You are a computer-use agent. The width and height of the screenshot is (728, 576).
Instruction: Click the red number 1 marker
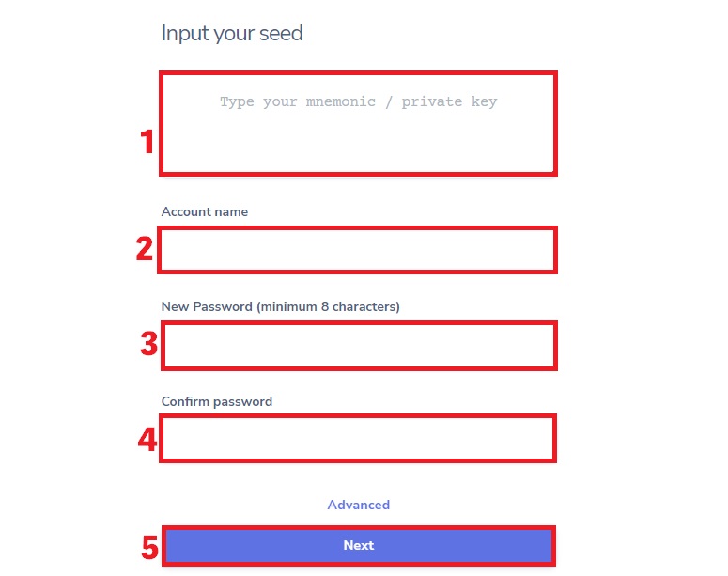[x=147, y=142]
